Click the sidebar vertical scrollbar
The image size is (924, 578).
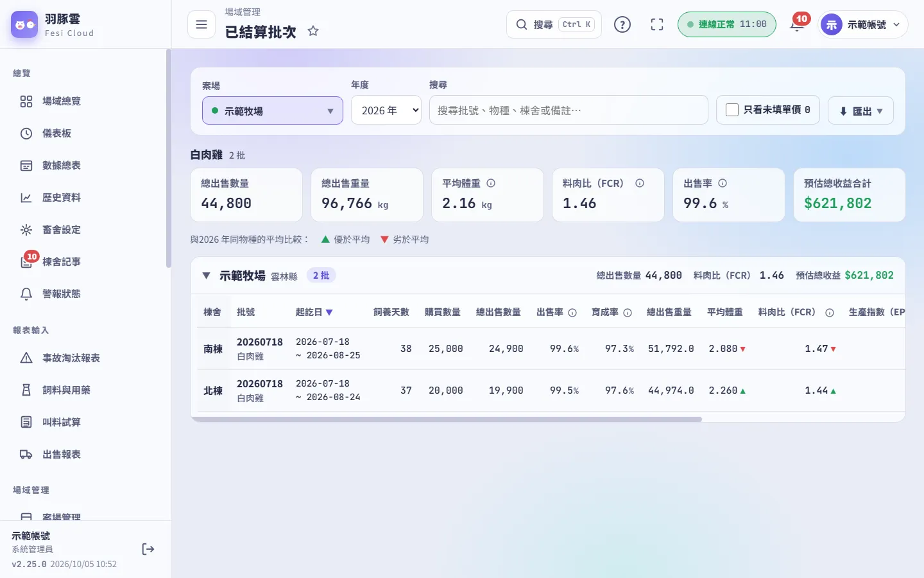point(169,158)
